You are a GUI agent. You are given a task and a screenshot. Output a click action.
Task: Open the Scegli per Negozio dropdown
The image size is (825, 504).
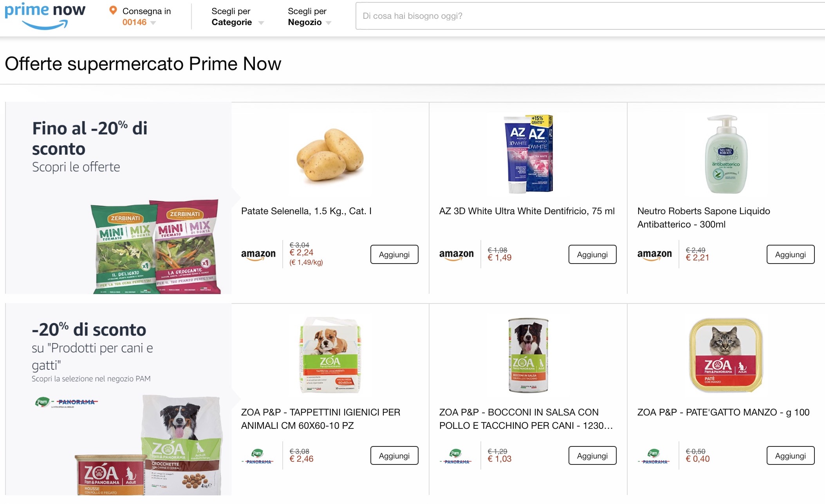pyautogui.click(x=308, y=18)
